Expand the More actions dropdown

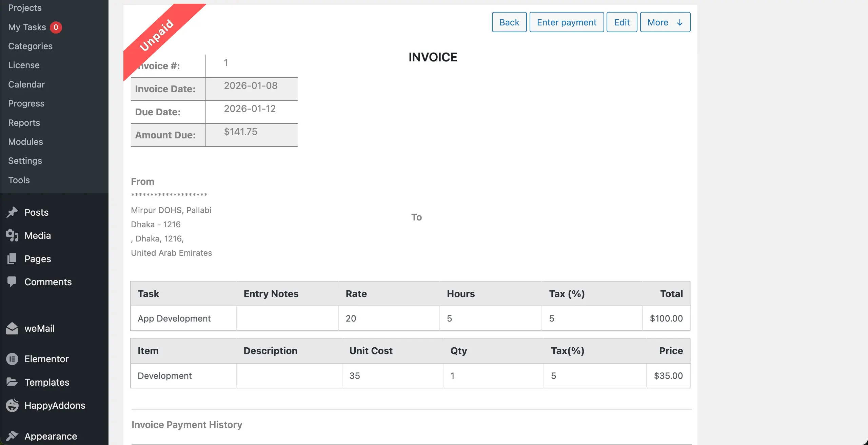pos(664,22)
